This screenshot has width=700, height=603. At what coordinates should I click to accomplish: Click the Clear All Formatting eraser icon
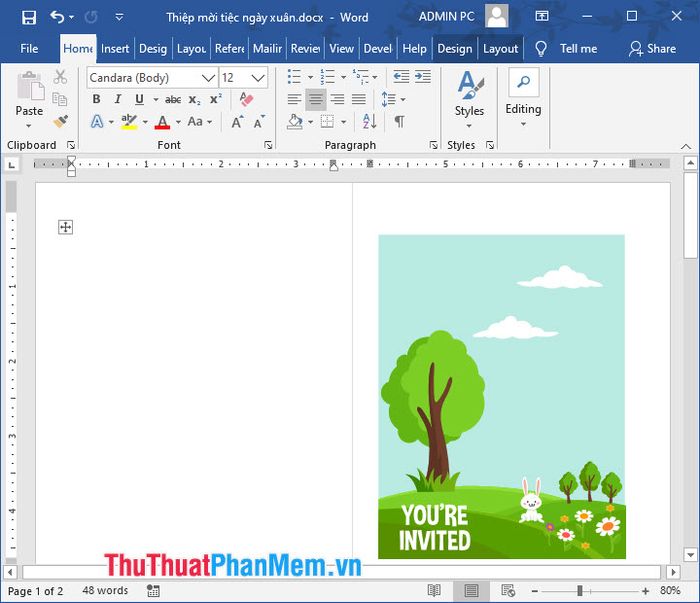point(246,99)
